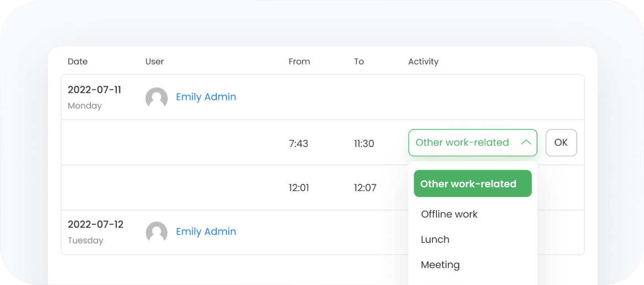
Task: Click the To column header
Action: 359,62
